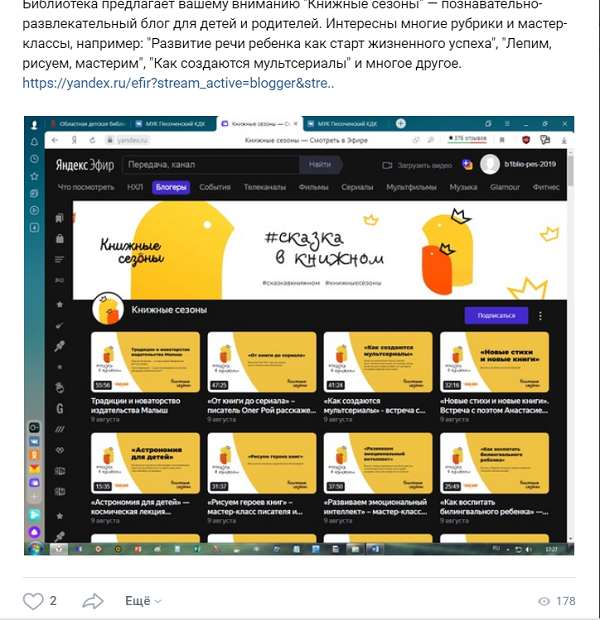Open the yandex.ru/efir link

click(178, 83)
